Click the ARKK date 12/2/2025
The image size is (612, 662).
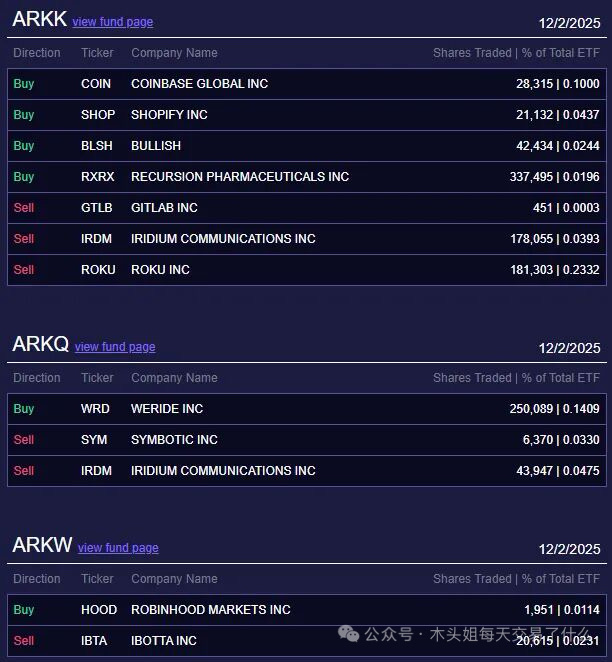click(569, 23)
